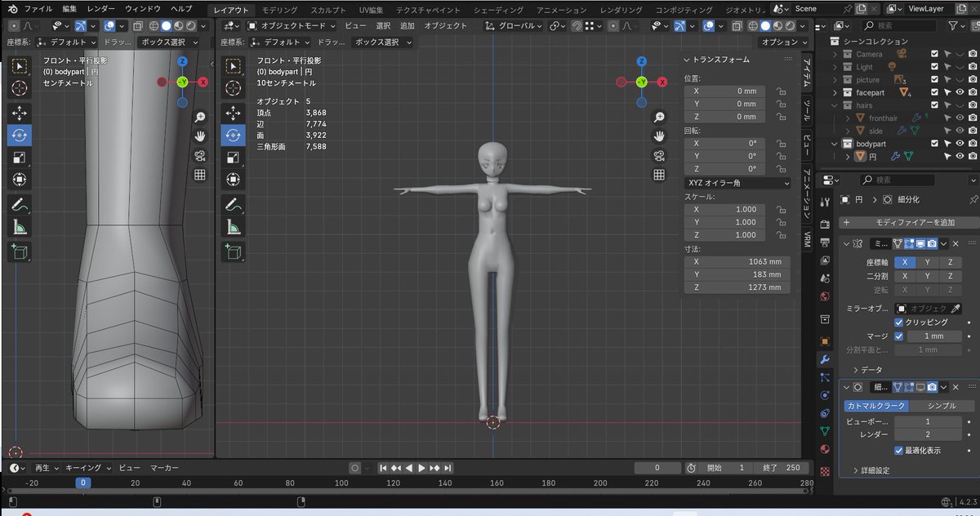Open the Global transform orientation dropdown
The image size is (980, 516).
pos(513,25)
